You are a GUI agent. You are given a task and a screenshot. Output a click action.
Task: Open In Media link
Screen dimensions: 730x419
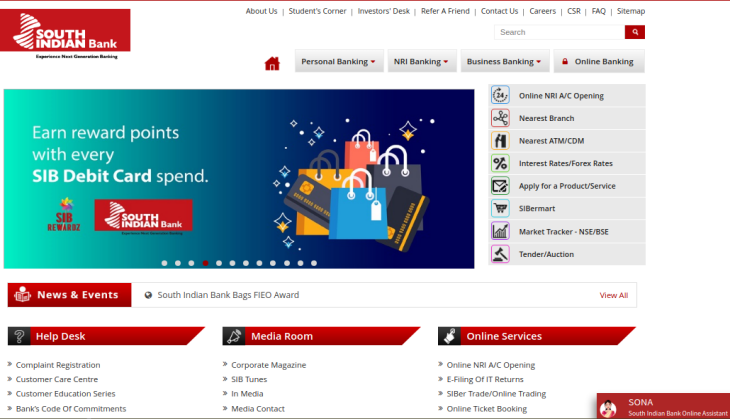(247, 394)
